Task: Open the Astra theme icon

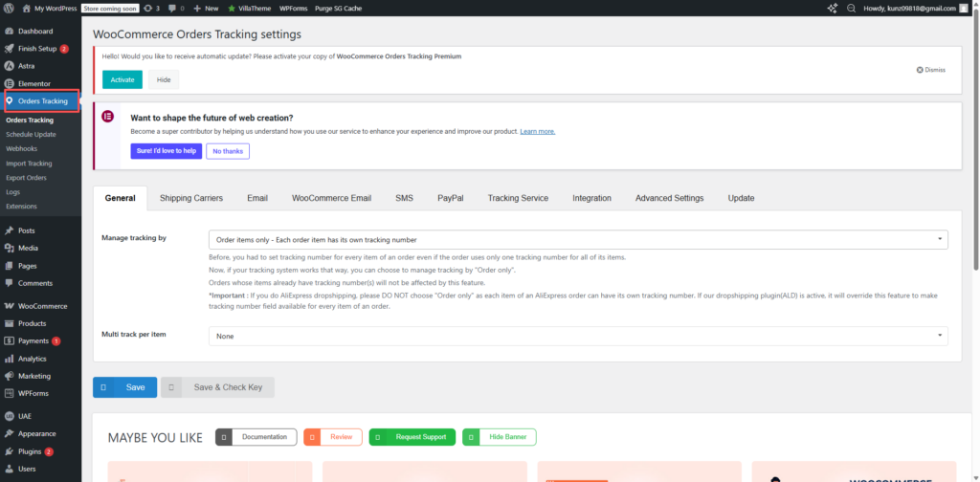Action: click(x=10, y=66)
